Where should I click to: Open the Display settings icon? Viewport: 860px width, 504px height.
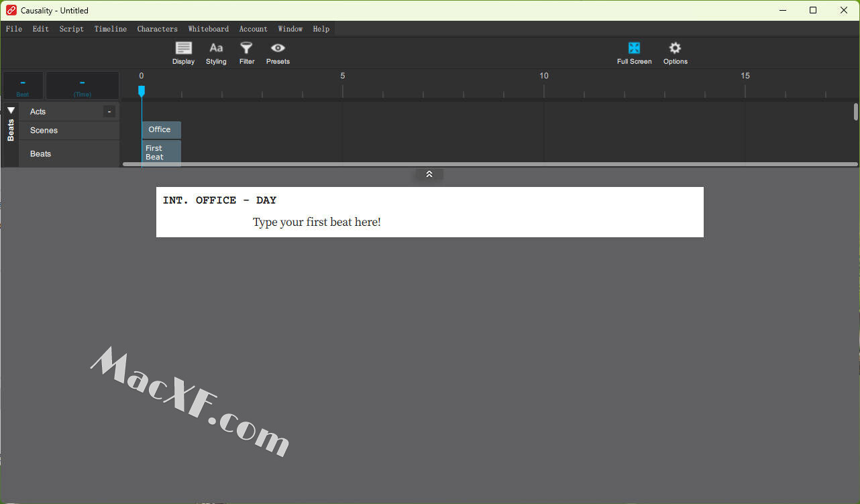pyautogui.click(x=183, y=53)
